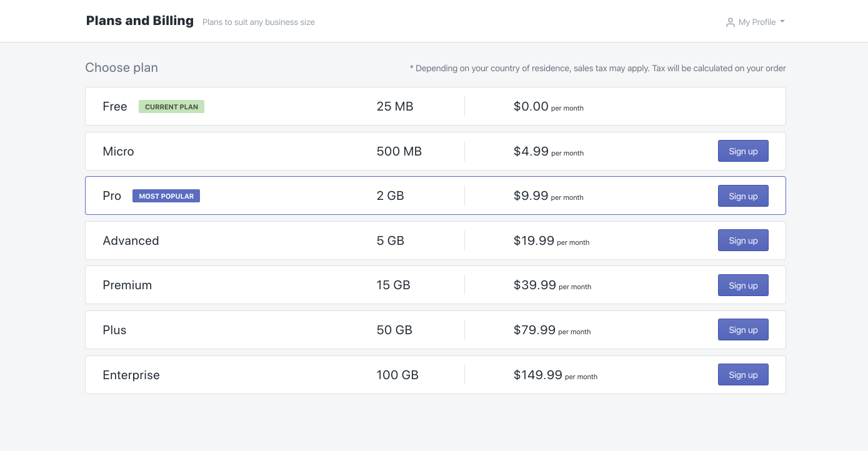Click the Pro plan name
868x451 pixels.
click(x=112, y=196)
